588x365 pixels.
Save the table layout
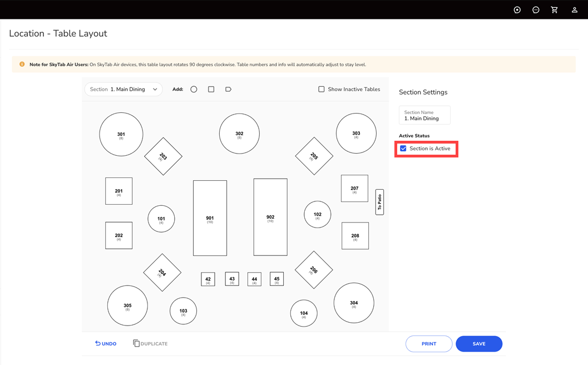pyautogui.click(x=479, y=344)
